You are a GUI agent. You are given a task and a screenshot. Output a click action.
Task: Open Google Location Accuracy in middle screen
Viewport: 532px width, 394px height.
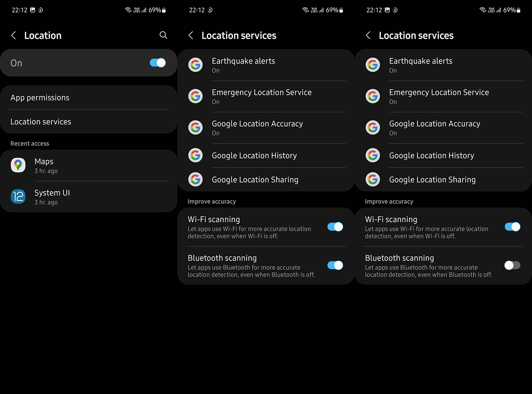[266, 128]
